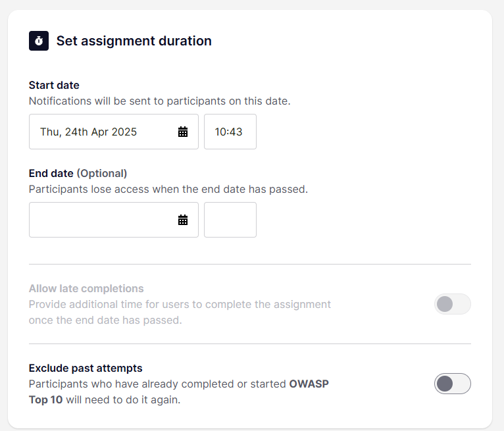The image size is (504, 431).
Task: Click the bold 'OWASP' text
Action: coord(309,384)
